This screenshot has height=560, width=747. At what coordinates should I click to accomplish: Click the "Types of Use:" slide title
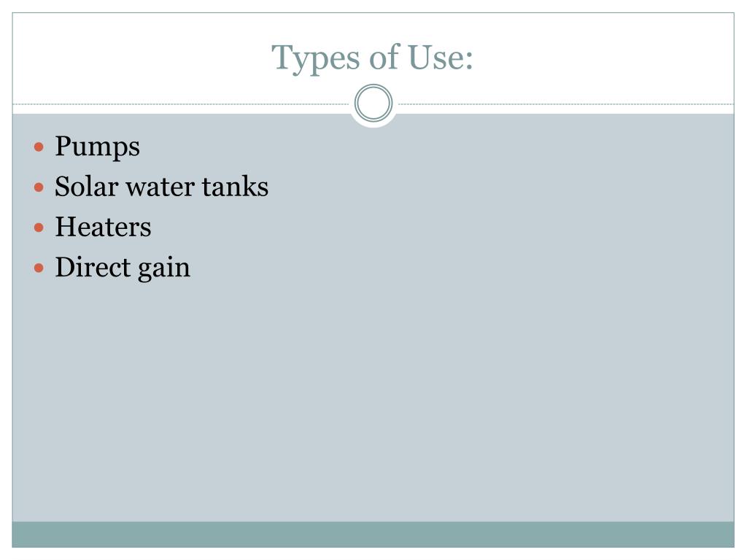pyautogui.click(x=373, y=58)
